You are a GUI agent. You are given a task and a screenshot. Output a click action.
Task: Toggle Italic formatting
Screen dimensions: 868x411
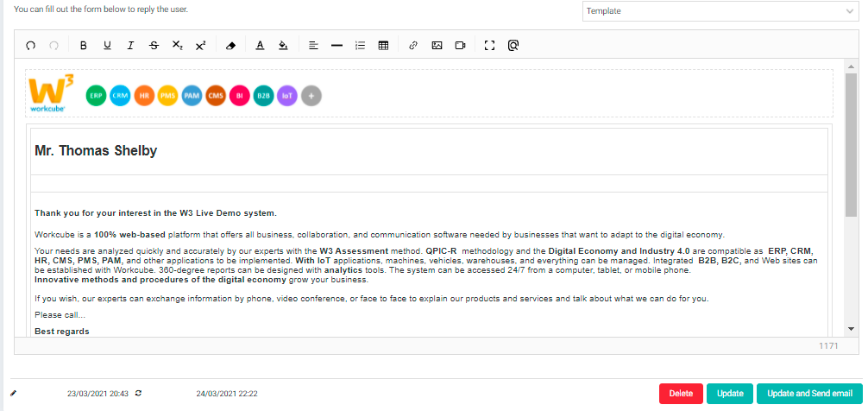pos(130,46)
